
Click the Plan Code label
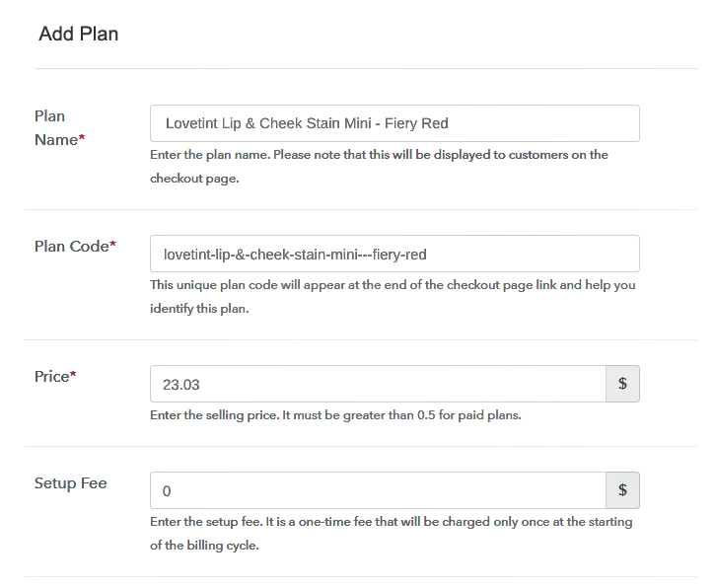pos(75,247)
